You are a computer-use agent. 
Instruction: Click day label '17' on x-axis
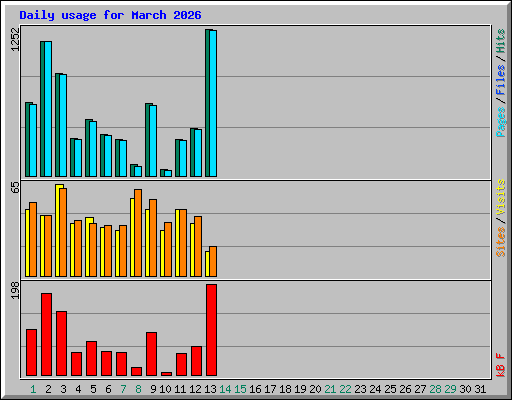point(270,389)
